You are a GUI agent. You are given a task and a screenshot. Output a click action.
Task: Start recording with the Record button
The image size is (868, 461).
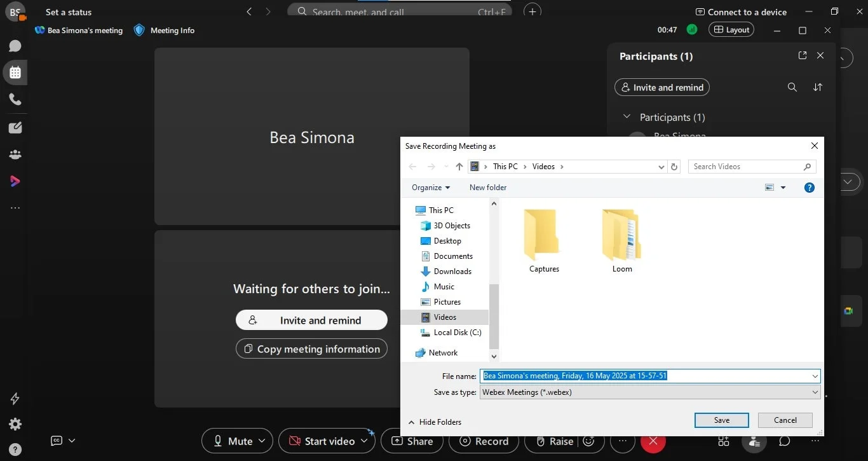point(484,441)
